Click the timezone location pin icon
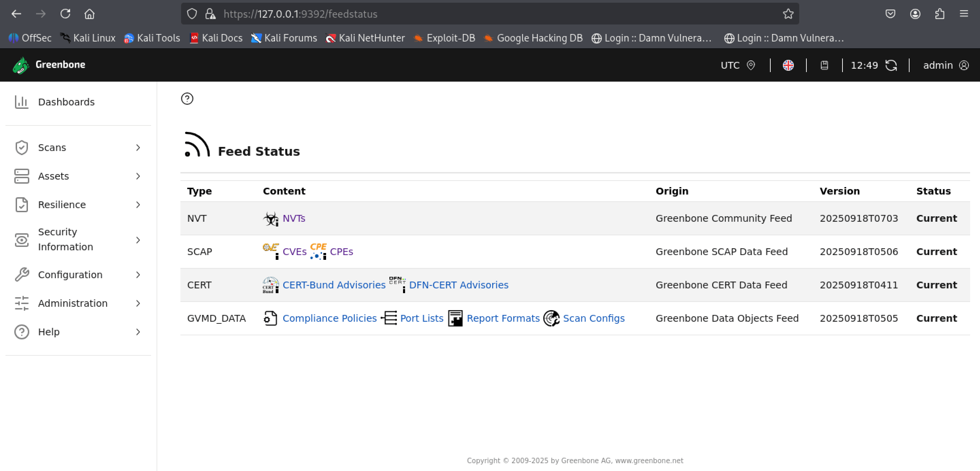 coord(751,65)
